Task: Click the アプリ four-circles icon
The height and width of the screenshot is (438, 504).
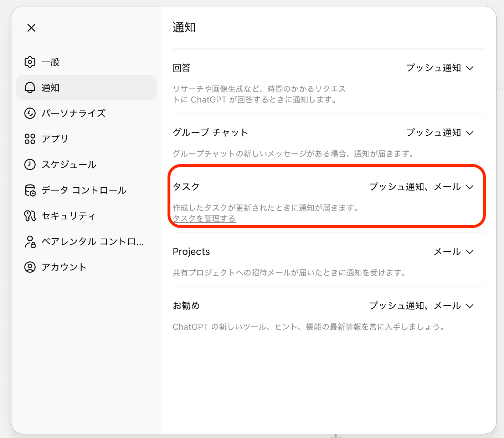Action: (30, 139)
